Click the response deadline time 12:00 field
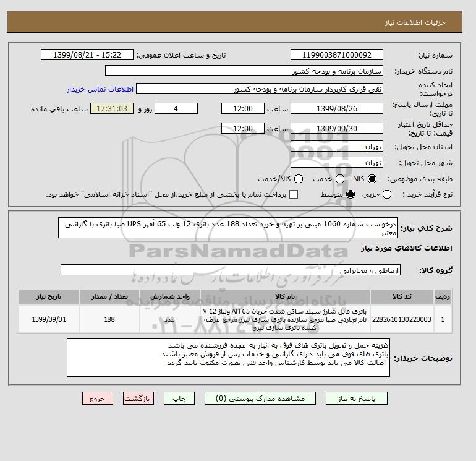476x461 pixels. [x=243, y=108]
